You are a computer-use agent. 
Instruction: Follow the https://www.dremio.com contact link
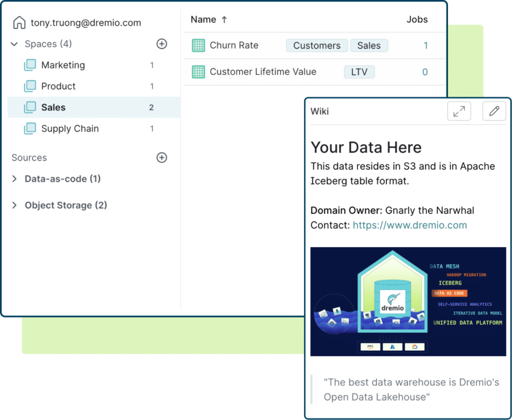click(x=410, y=225)
